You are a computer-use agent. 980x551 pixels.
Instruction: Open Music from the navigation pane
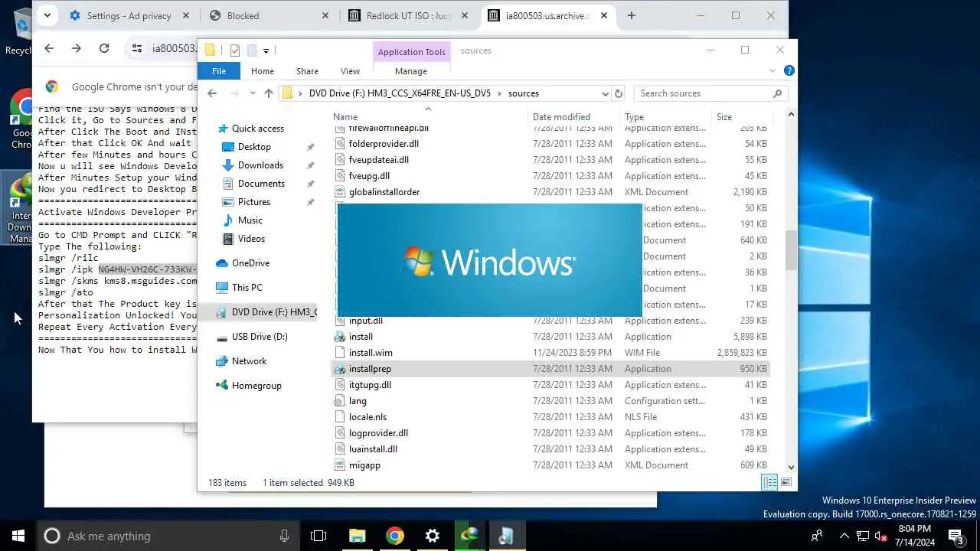coord(250,220)
